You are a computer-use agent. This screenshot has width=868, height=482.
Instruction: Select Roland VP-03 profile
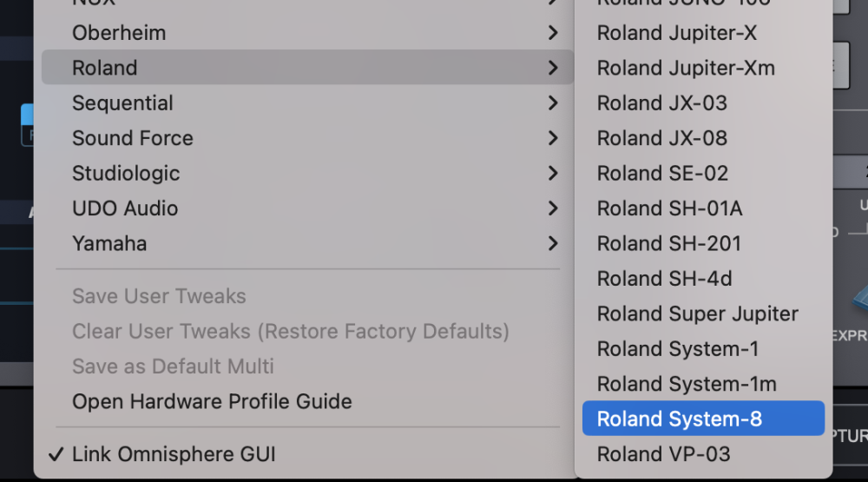pos(664,454)
